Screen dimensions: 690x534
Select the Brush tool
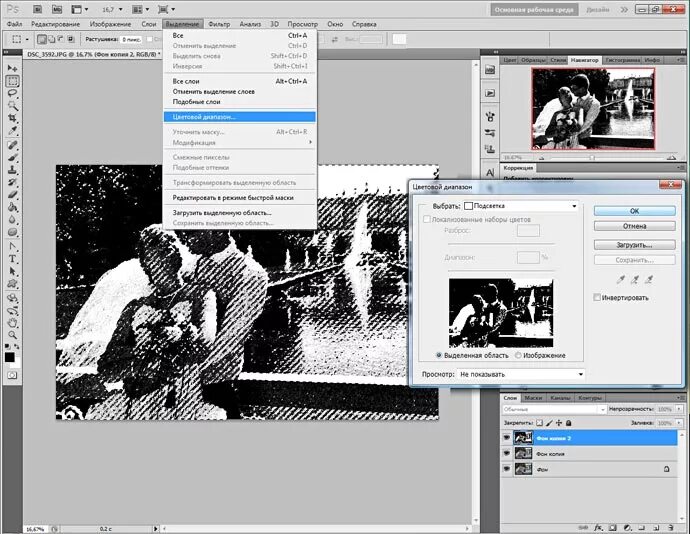pyautogui.click(x=12, y=158)
